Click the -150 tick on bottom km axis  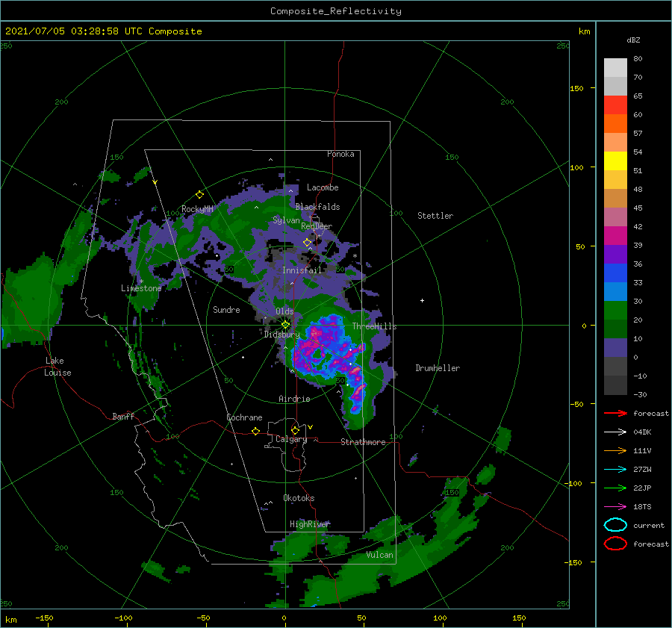coord(45,618)
